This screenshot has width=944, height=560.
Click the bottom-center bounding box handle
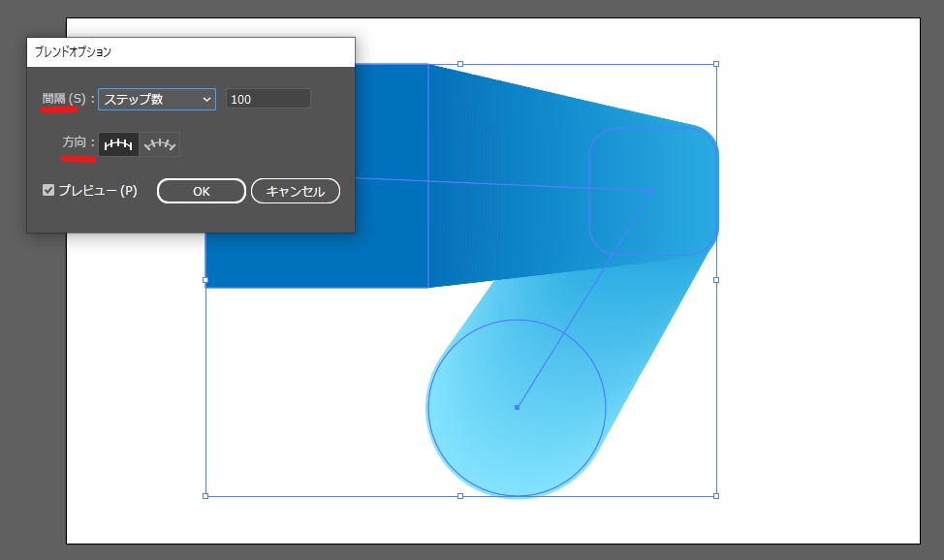(x=460, y=496)
